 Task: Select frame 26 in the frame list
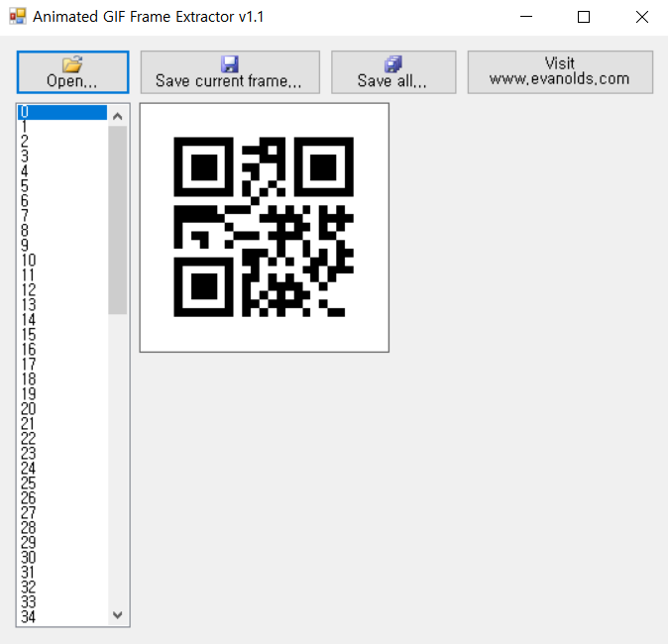tap(62, 498)
